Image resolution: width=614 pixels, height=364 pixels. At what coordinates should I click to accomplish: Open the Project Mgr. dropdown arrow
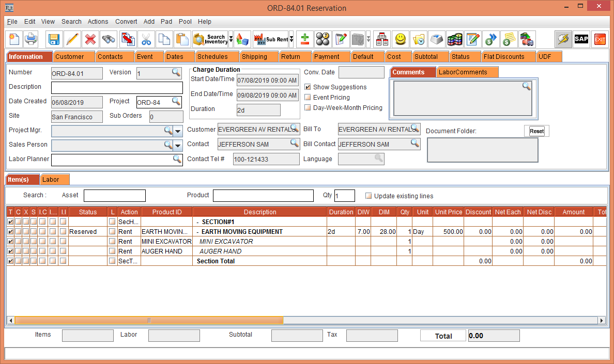(178, 131)
